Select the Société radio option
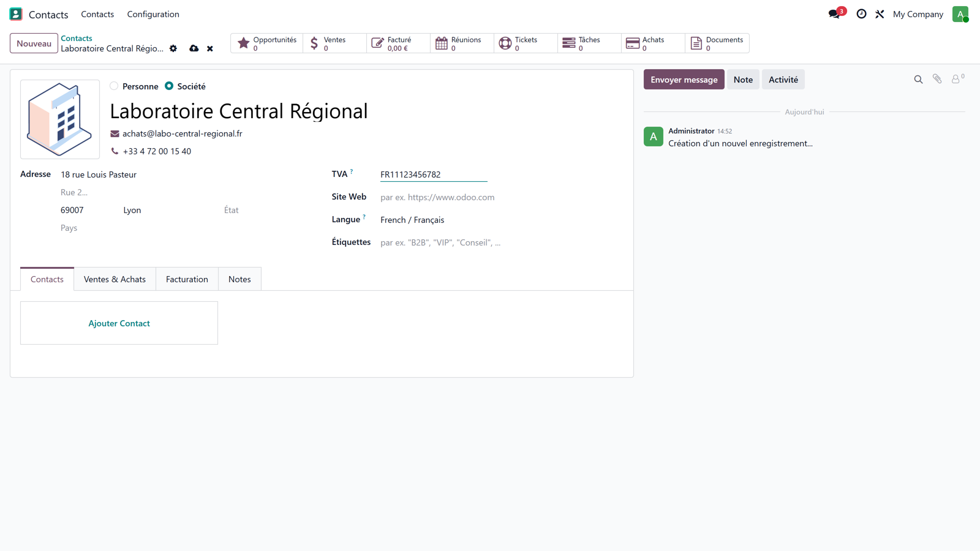The image size is (980, 551). (169, 86)
